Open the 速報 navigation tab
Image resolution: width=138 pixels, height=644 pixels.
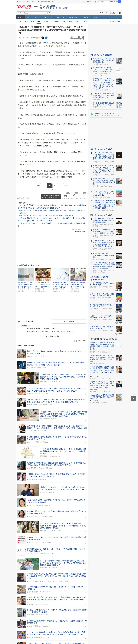tap(28, 17)
